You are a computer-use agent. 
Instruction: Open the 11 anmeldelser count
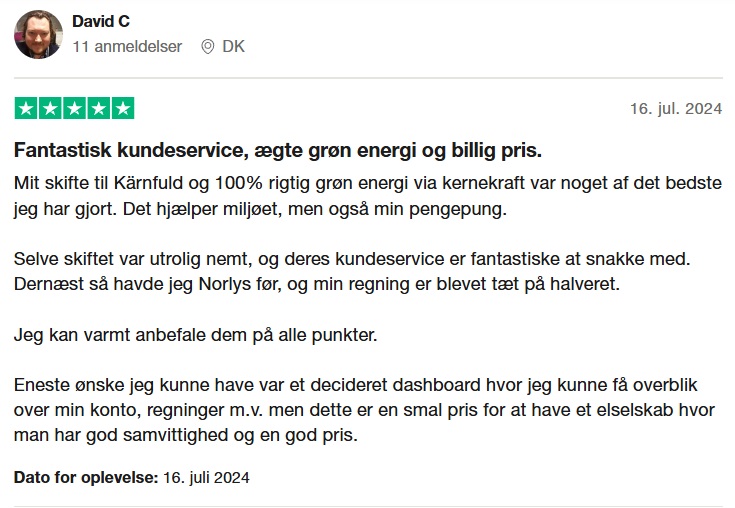(x=127, y=46)
